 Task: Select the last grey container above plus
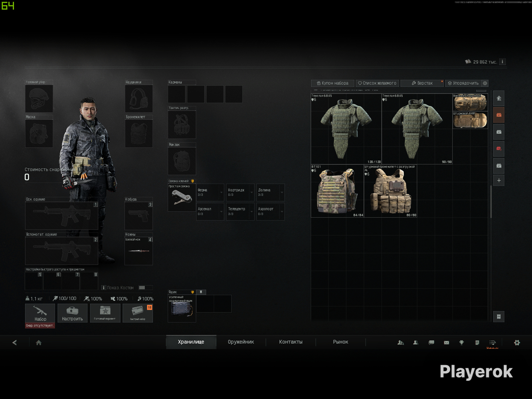499,165
